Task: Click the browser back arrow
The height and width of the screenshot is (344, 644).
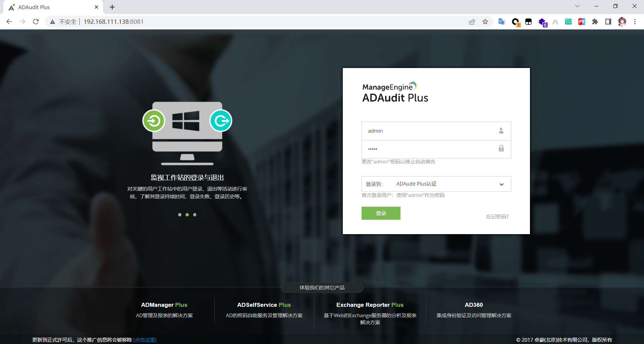Action: click(x=9, y=22)
